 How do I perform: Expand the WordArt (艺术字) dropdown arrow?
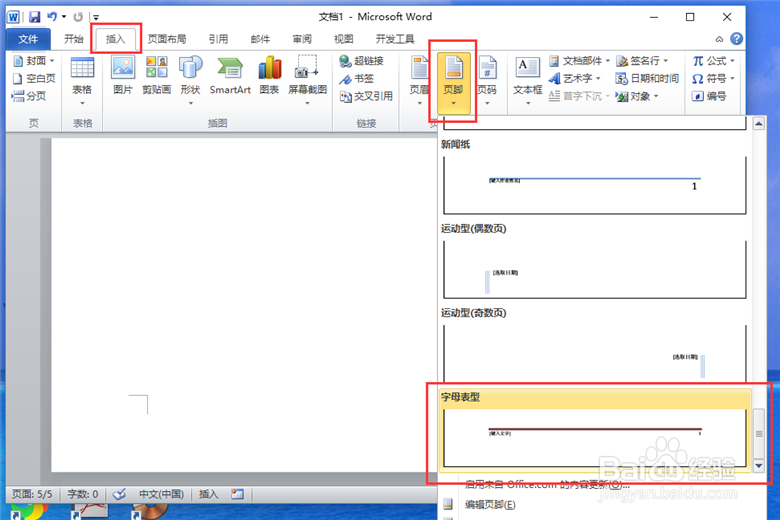[598, 78]
